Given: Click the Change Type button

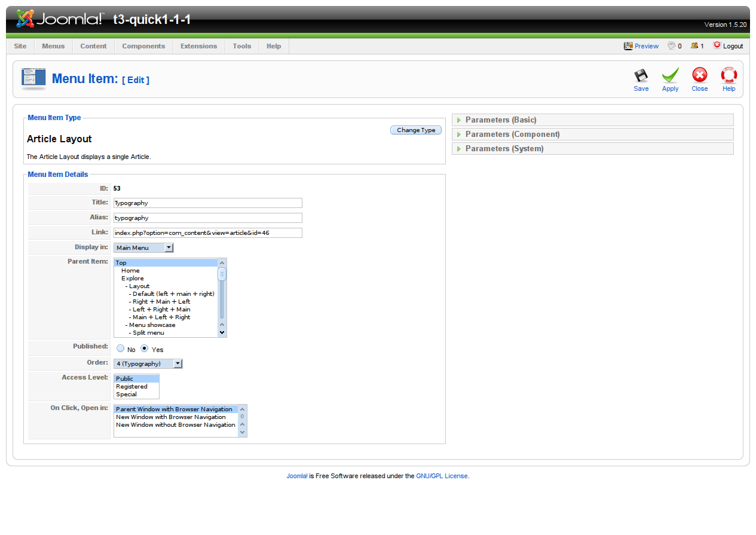Looking at the screenshot, I should [x=416, y=130].
